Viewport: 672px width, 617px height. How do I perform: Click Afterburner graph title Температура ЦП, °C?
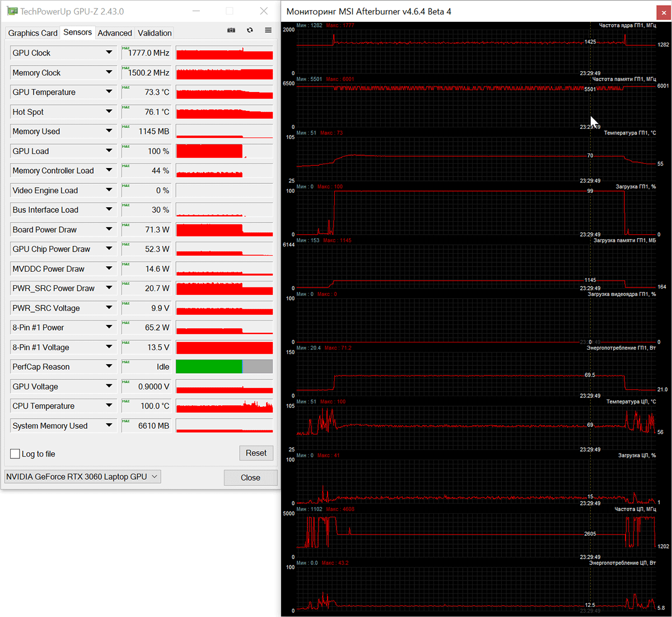pyautogui.click(x=631, y=402)
